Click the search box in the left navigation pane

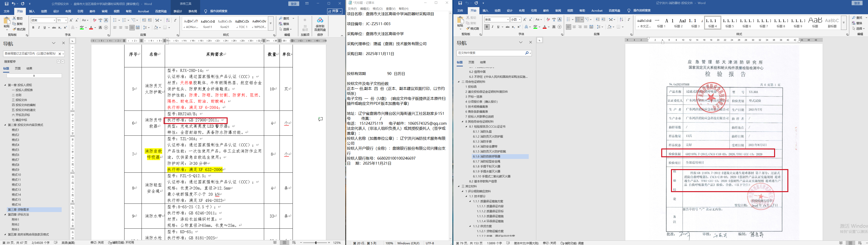pyautogui.click(x=34, y=54)
